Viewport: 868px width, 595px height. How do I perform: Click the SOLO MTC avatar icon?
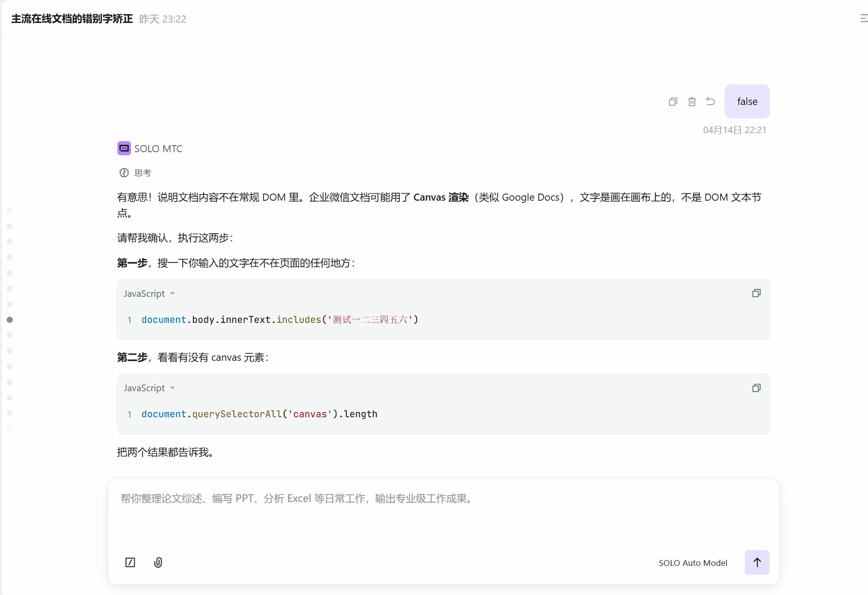point(124,148)
